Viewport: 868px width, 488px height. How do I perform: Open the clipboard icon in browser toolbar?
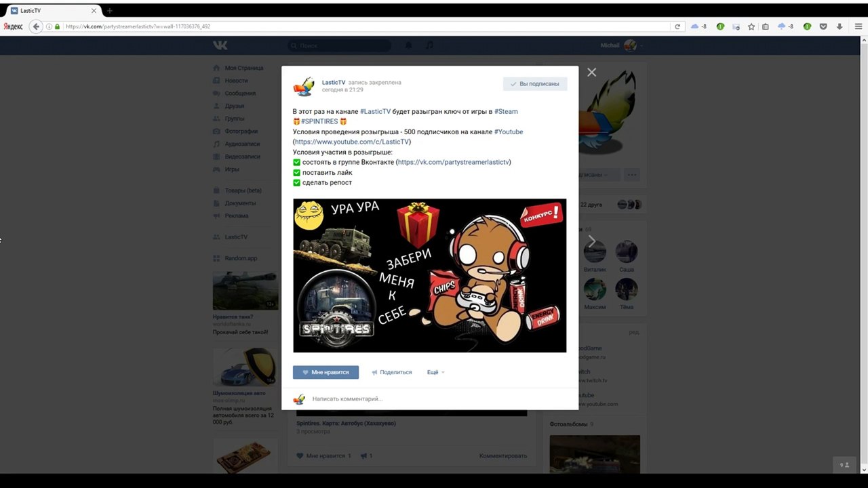click(766, 26)
